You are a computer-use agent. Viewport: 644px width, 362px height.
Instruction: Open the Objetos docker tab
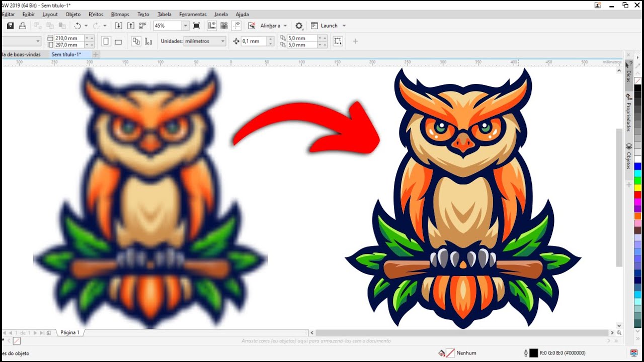click(x=628, y=157)
